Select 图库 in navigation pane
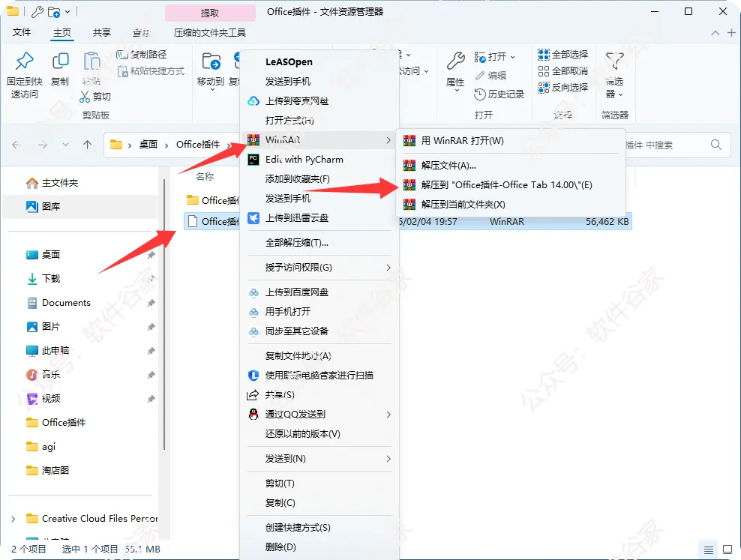Viewport: 741px width, 560px height. click(80, 206)
